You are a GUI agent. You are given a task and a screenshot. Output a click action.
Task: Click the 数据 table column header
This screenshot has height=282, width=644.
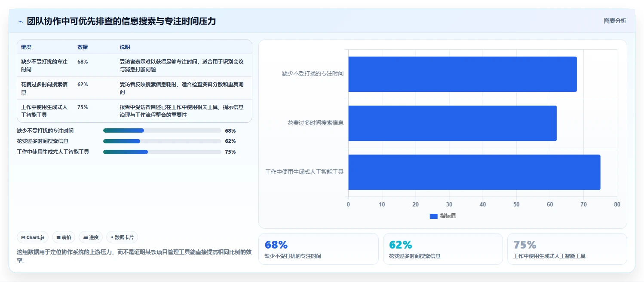pyautogui.click(x=83, y=47)
